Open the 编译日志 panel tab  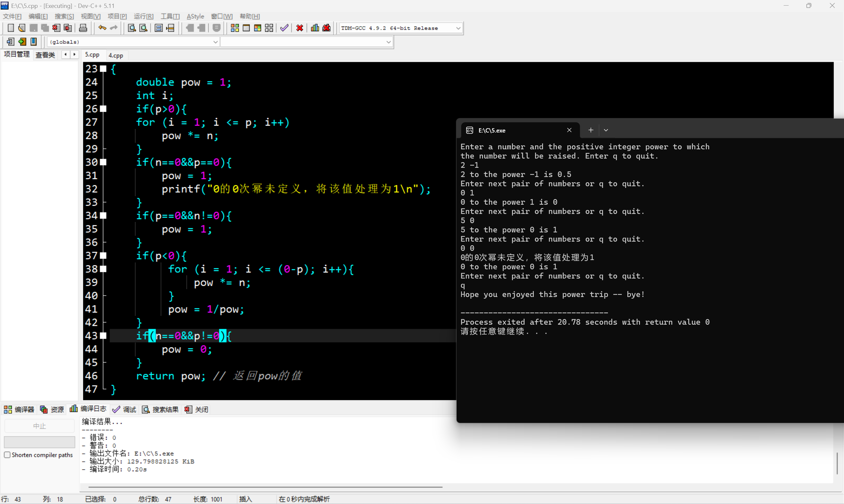click(88, 409)
